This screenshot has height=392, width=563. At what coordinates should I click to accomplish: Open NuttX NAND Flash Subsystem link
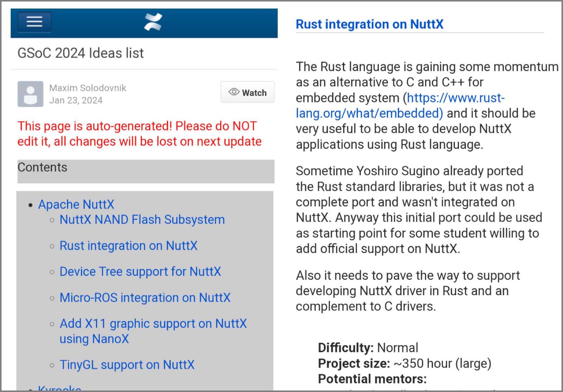pyautogui.click(x=142, y=220)
